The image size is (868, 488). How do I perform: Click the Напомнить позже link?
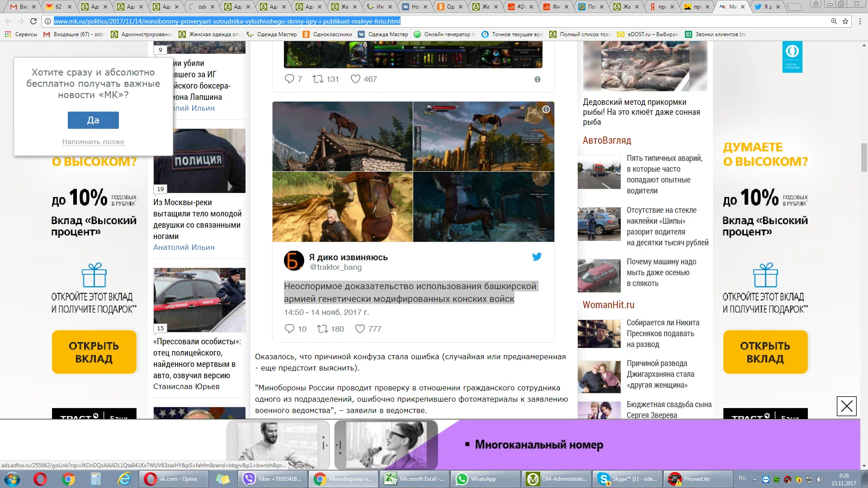93,142
